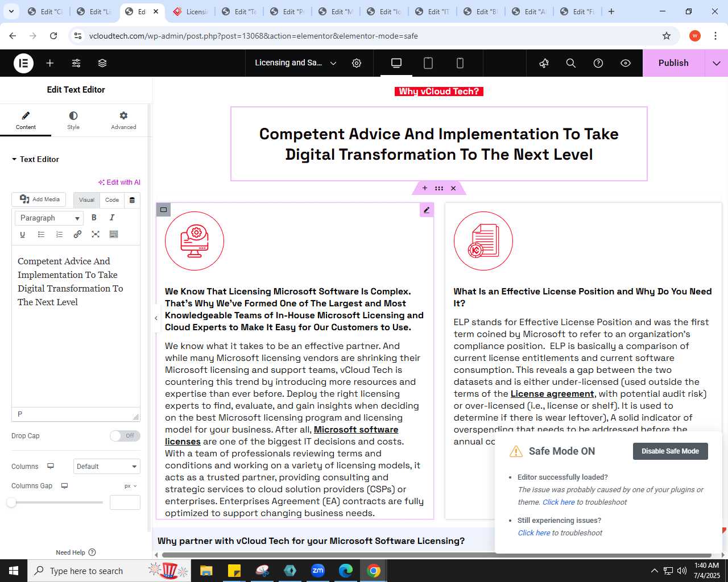Switch to tablet responsive view
This screenshot has width=728, height=582.
click(428, 63)
